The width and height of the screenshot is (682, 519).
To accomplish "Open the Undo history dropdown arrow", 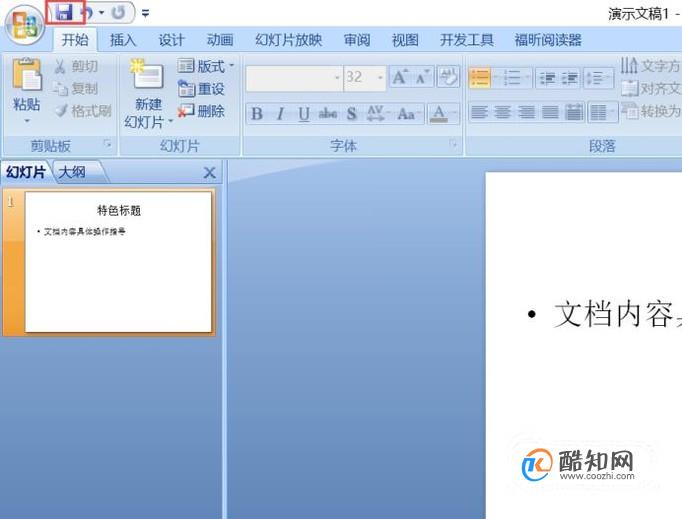I will point(101,13).
